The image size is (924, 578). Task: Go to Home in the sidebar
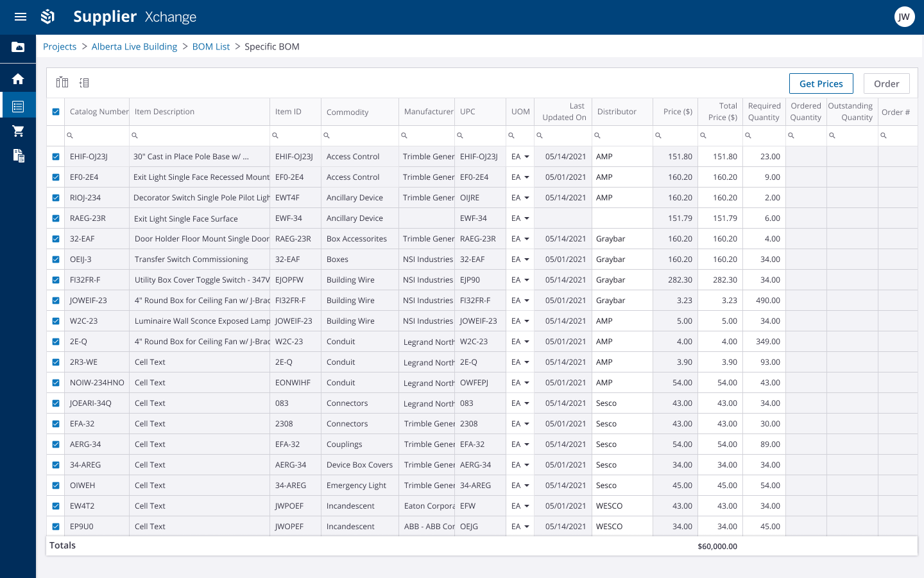click(18, 79)
